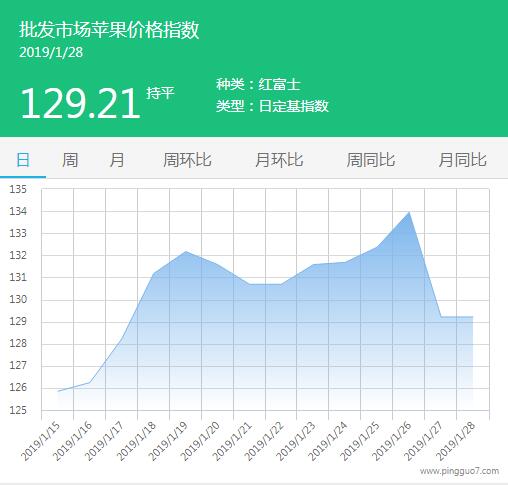Open the 周环比 tab
The image size is (508, 485).
pos(187,160)
